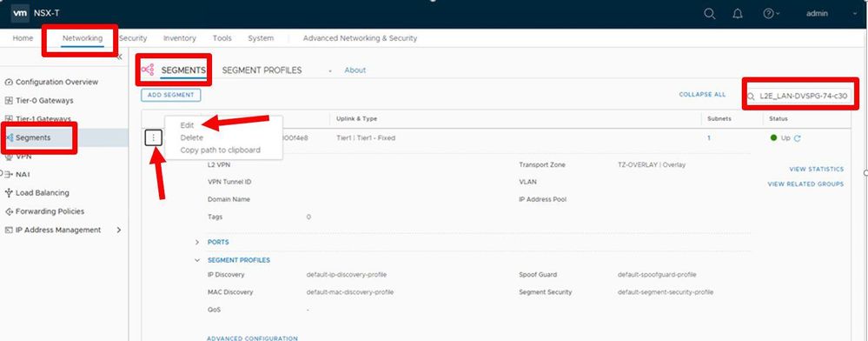Open Configuration Overview in sidebar
868x341 pixels.
(56, 82)
